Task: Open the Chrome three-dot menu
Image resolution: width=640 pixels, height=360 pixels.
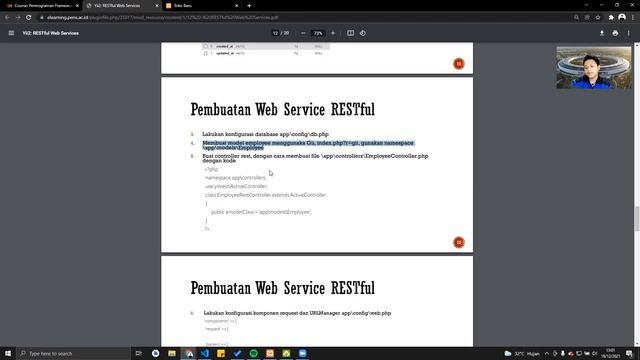Action: click(633, 18)
